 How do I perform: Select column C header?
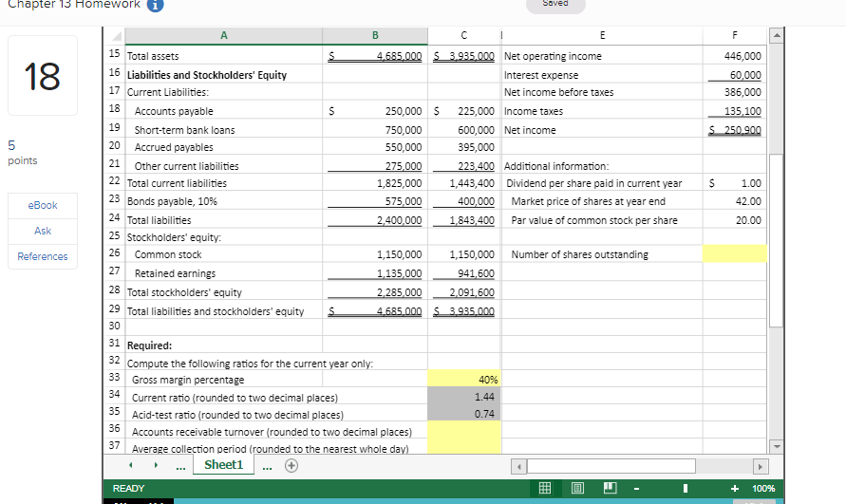tap(464, 36)
